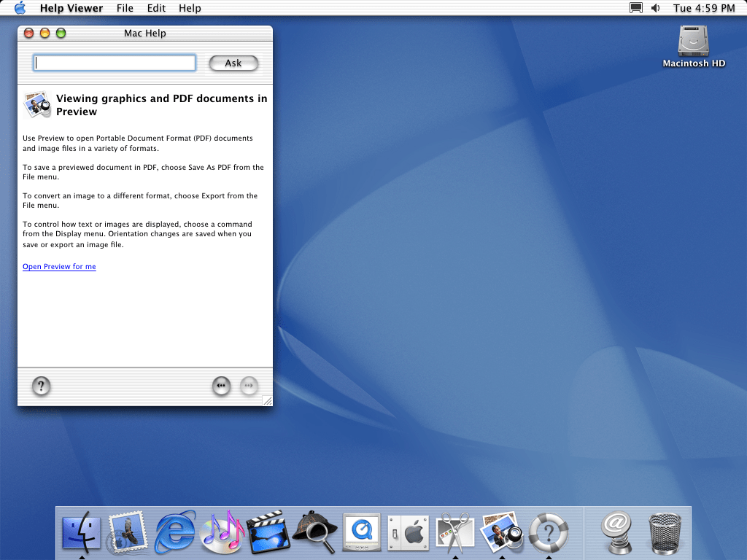Open Internet Explorer in the Dock
Image resolution: width=747 pixels, height=560 pixels.
pyautogui.click(x=175, y=532)
